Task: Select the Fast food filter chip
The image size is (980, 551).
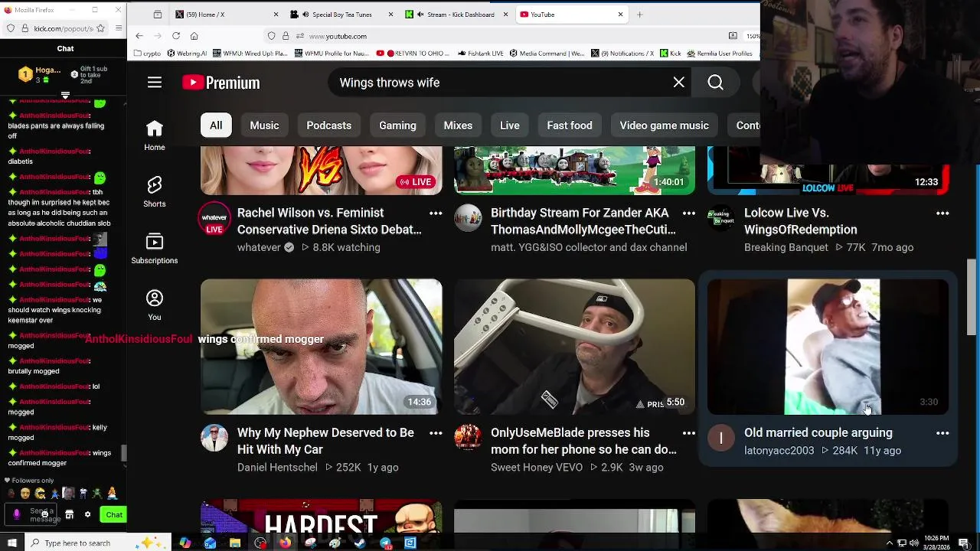Action: pos(570,126)
